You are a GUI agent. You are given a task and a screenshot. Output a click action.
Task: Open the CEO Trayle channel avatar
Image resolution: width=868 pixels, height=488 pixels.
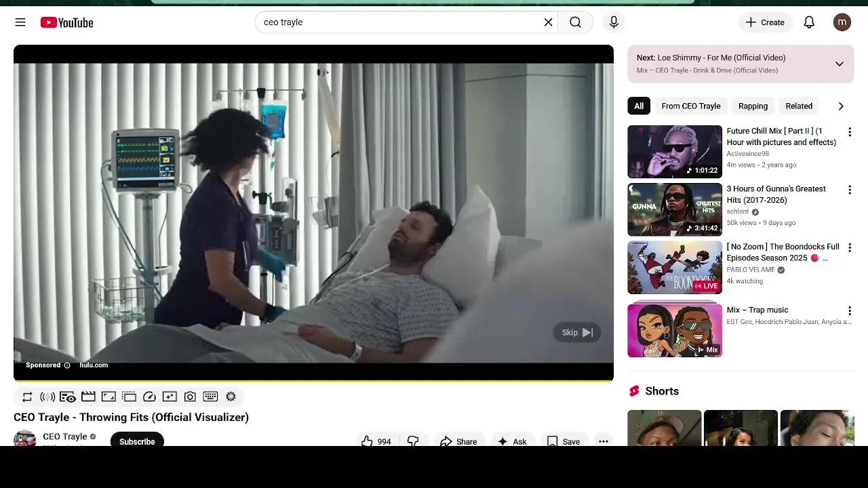24,439
